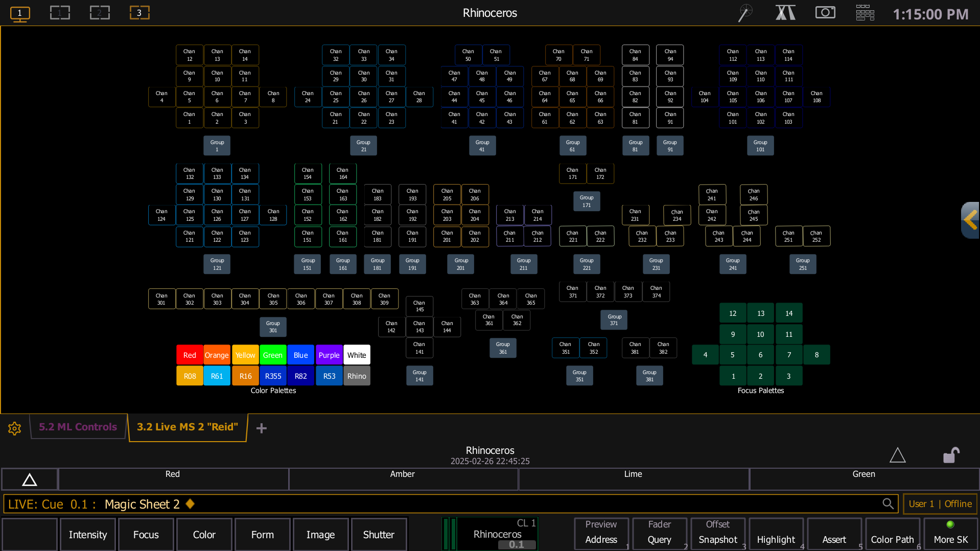This screenshot has width=980, height=551.
Task: Open the display grid icon
Action: tap(865, 13)
